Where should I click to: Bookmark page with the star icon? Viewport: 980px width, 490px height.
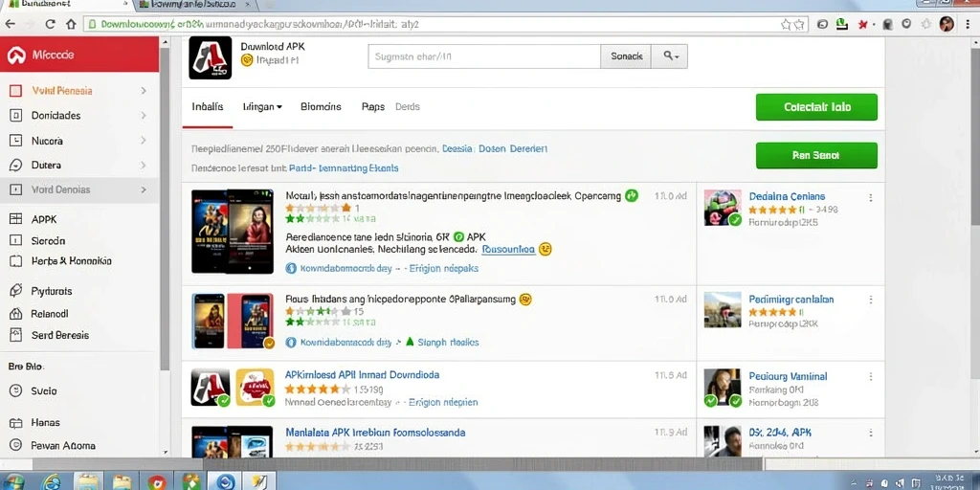[787, 24]
